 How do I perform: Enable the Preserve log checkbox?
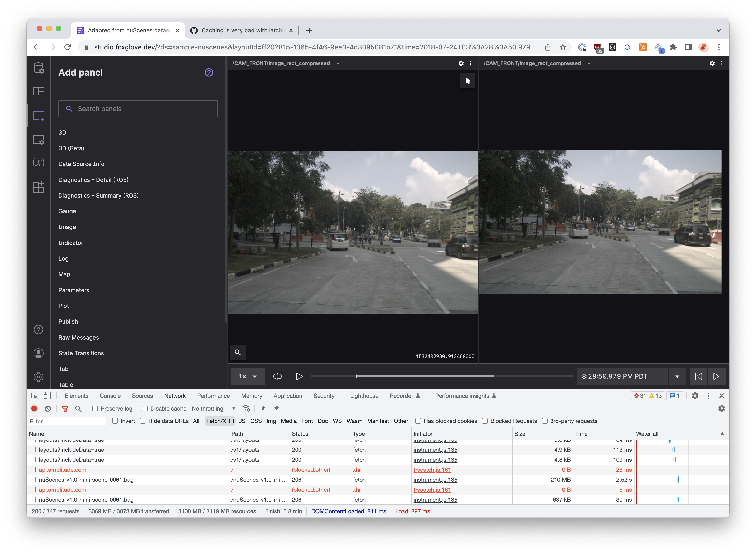(95, 408)
